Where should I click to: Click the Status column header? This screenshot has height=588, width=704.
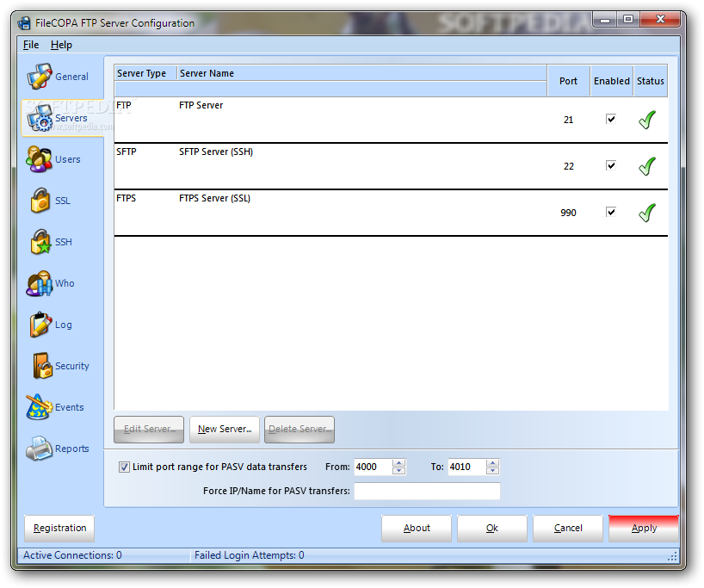651,81
